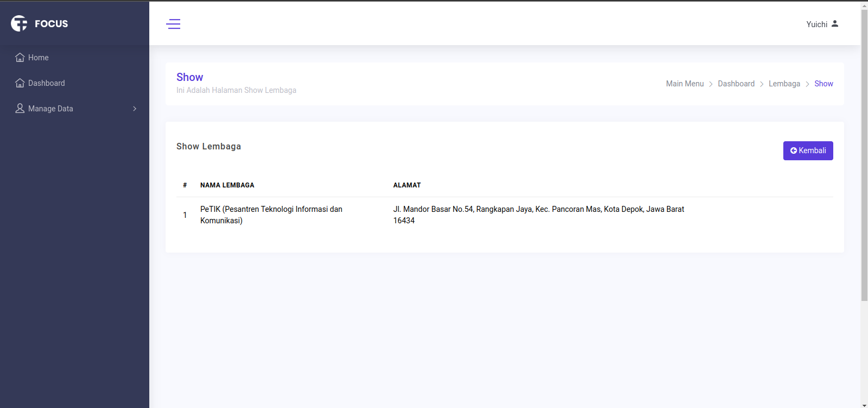
Task: Toggle the sidebar with the hamburger icon
Action: point(173,24)
